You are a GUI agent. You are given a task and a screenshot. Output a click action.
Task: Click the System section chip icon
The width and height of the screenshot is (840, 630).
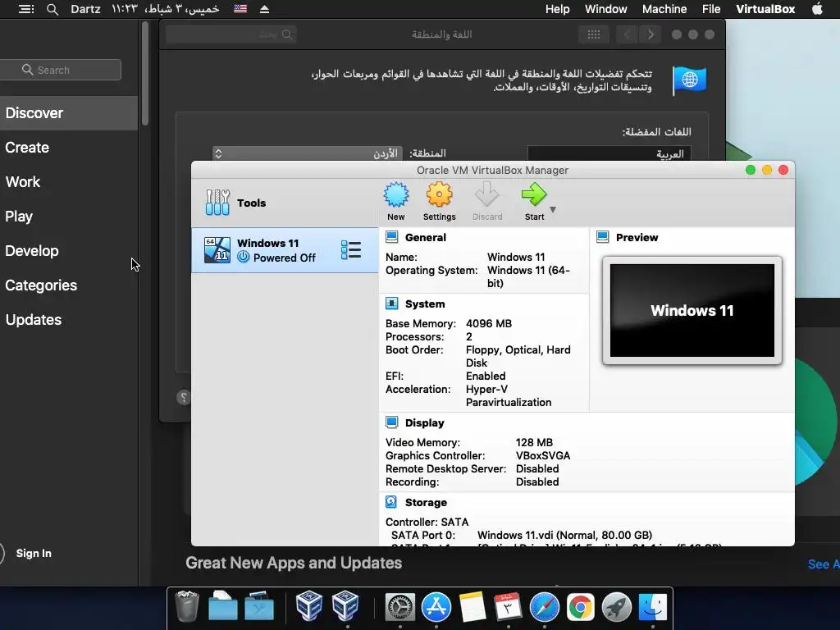(x=391, y=304)
